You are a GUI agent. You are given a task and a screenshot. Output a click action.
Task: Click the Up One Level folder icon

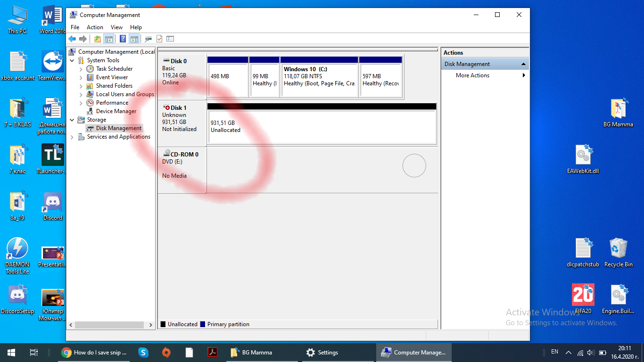tap(98, 39)
